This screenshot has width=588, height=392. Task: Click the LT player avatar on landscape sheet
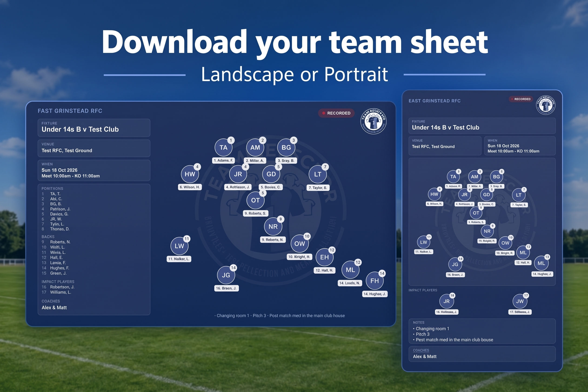pyautogui.click(x=318, y=174)
